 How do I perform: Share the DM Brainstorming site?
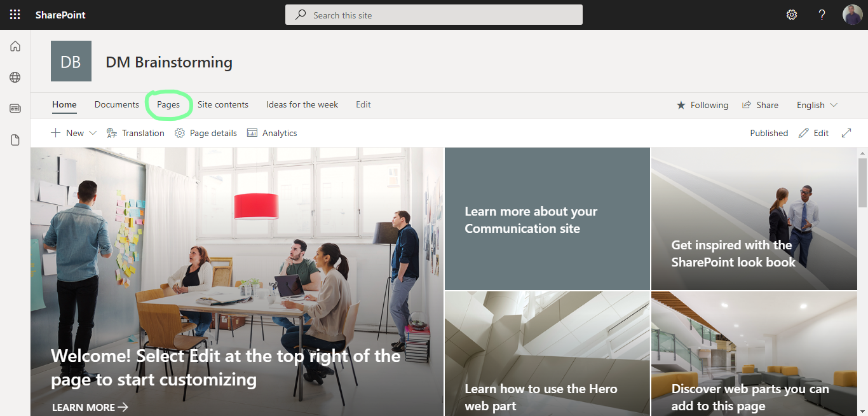pyautogui.click(x=760, y=104)
